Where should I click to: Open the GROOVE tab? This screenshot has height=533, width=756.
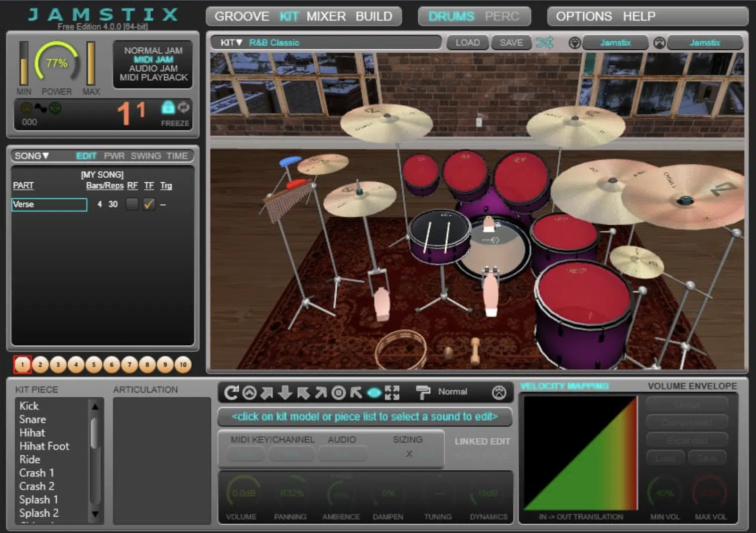pyautogui.click(x=242, y=16)
